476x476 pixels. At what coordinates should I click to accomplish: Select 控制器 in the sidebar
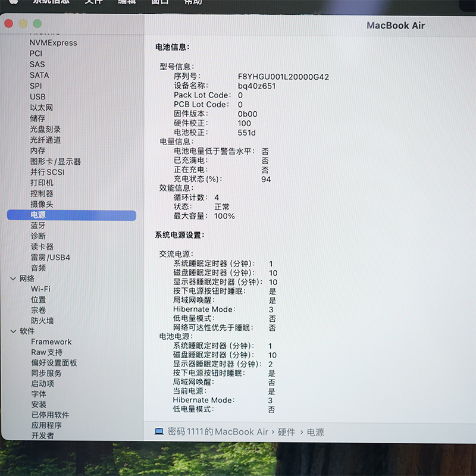[42, 193]
